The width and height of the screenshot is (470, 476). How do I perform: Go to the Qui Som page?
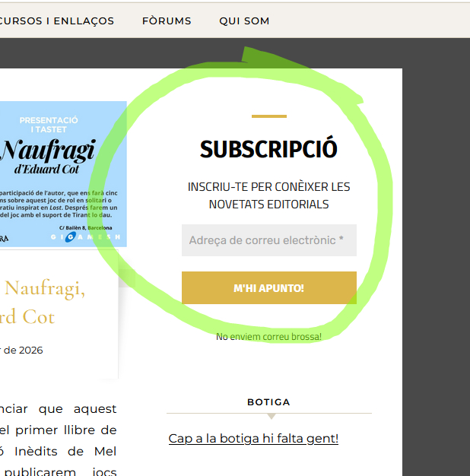pos(244,21)
